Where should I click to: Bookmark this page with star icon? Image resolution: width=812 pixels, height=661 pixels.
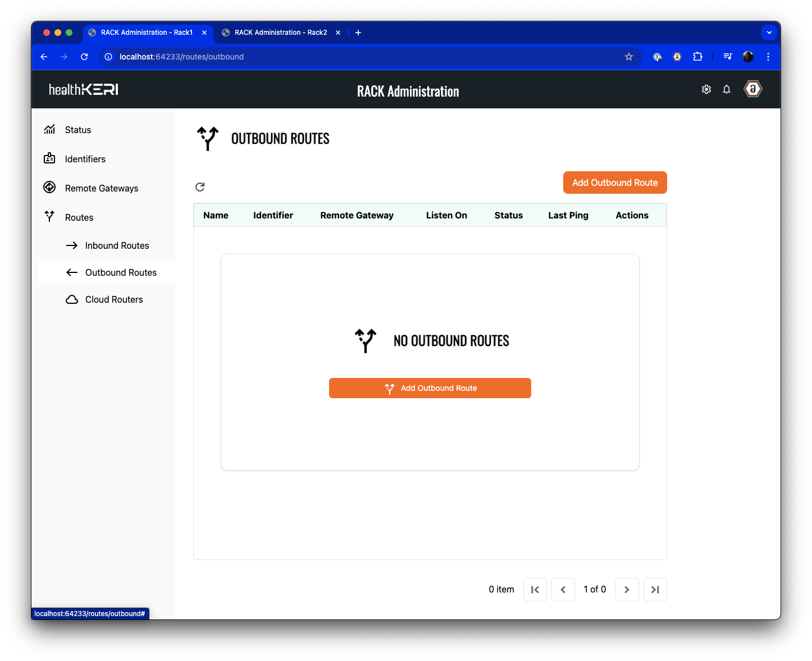point(629,57)
